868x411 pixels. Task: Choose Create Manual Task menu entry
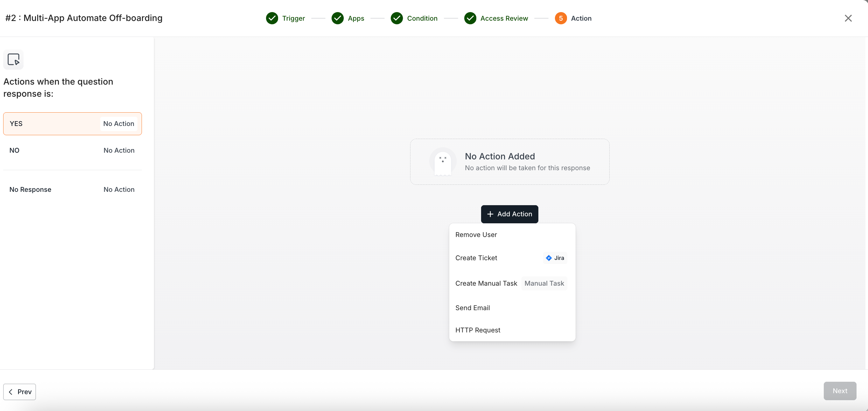(486, 283)
